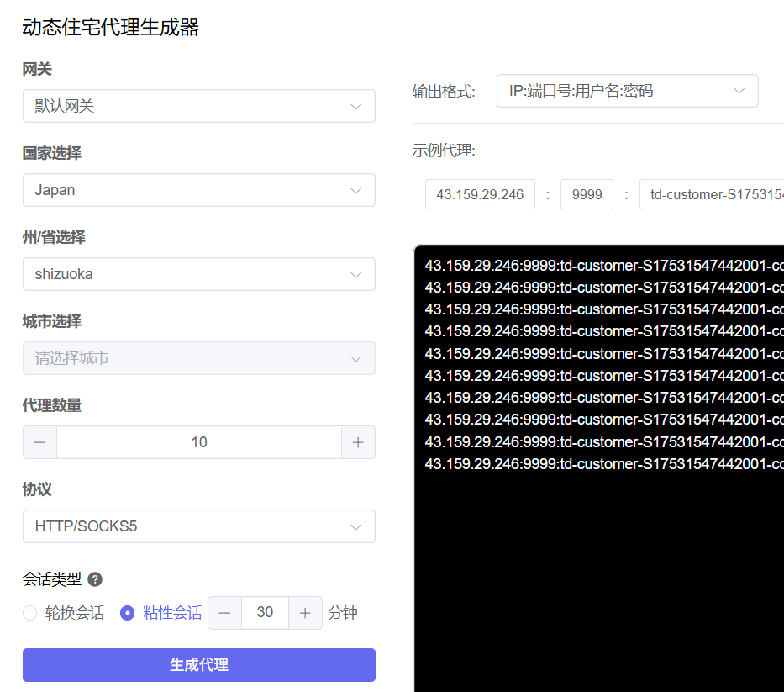
Task: Decrease proxy quantity with minus button
Action: coord(39,442)
